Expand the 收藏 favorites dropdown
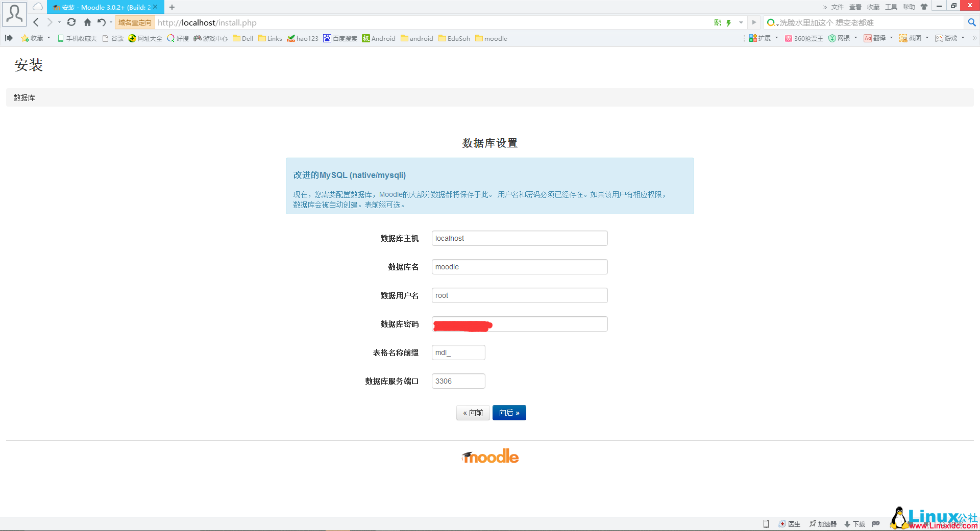 pyautogui.click(x=49, y=38)
